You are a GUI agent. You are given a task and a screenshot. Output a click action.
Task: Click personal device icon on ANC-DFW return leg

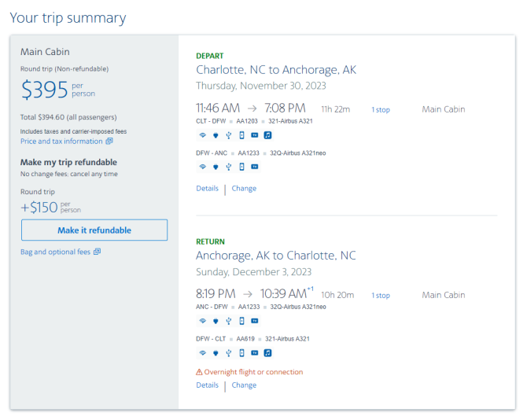[x=241, y=321]
